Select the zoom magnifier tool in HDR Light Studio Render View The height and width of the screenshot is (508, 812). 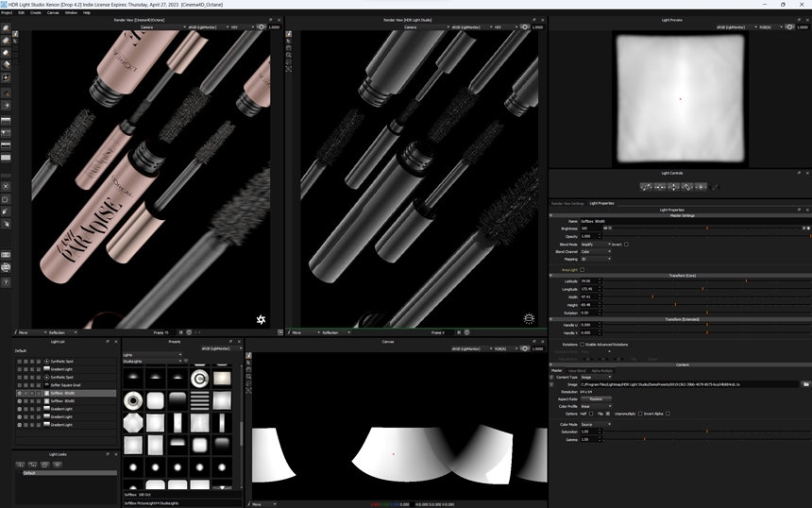click(x=288, y=55)
